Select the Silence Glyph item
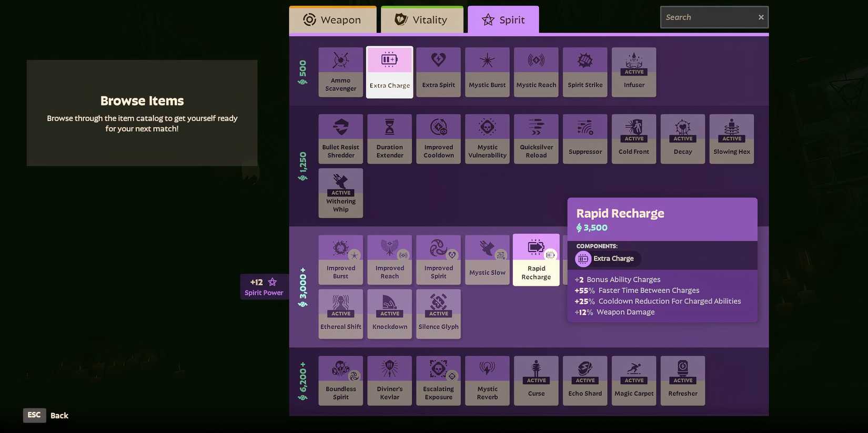This screenshot has height=433, width=868. point(438,314)
